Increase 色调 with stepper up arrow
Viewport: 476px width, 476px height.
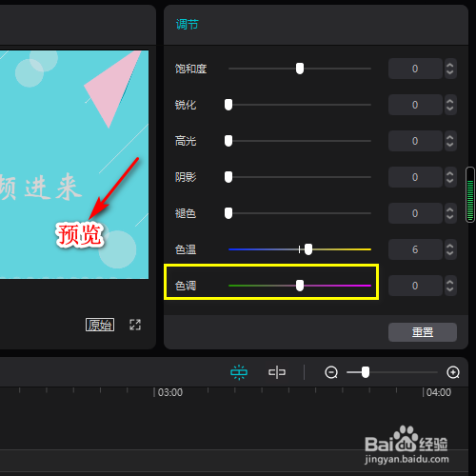[450, 282]
